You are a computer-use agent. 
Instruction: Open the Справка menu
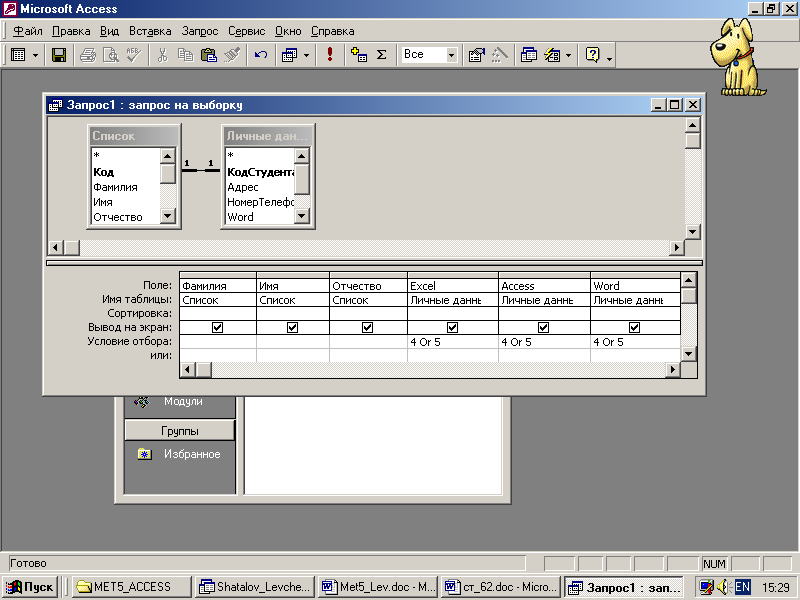333,31
